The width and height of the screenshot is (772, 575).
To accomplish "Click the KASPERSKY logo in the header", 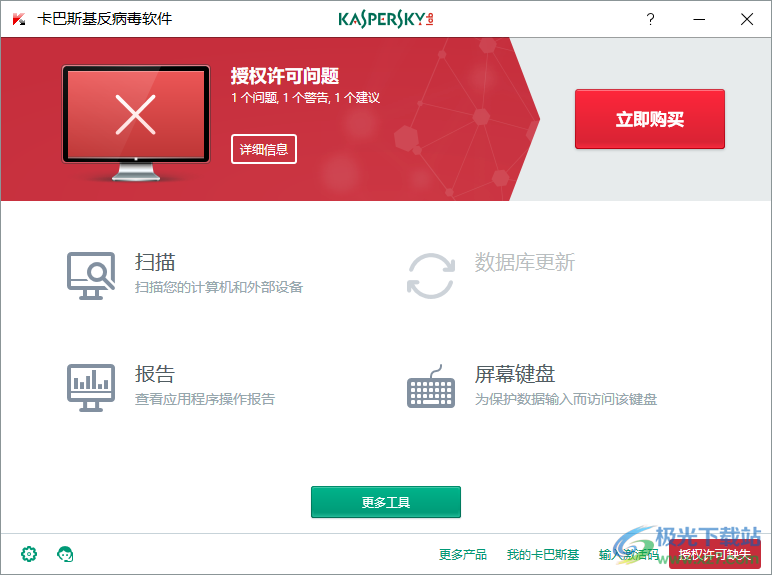I will pos(386,19).
